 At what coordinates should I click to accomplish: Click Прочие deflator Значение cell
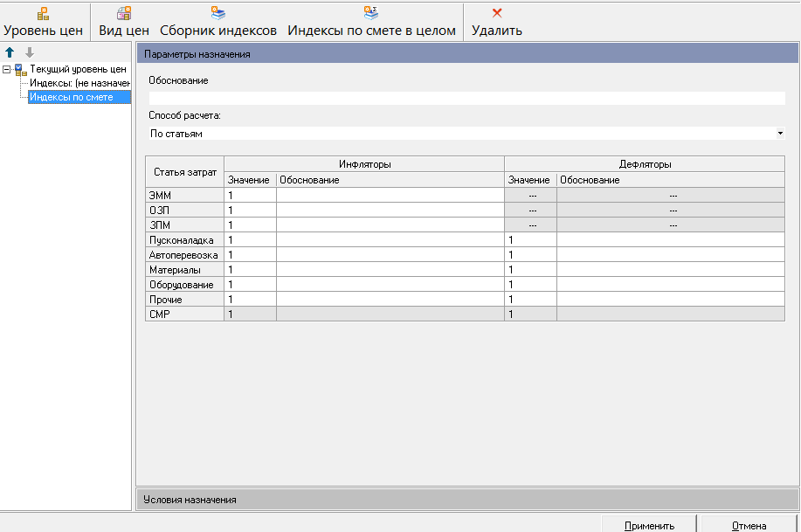[531, 299]
